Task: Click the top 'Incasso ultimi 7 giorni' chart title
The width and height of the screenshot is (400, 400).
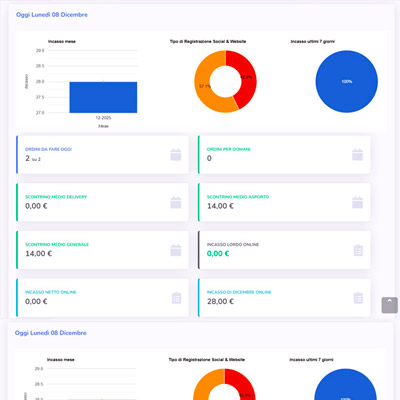Action: point(313,41)
